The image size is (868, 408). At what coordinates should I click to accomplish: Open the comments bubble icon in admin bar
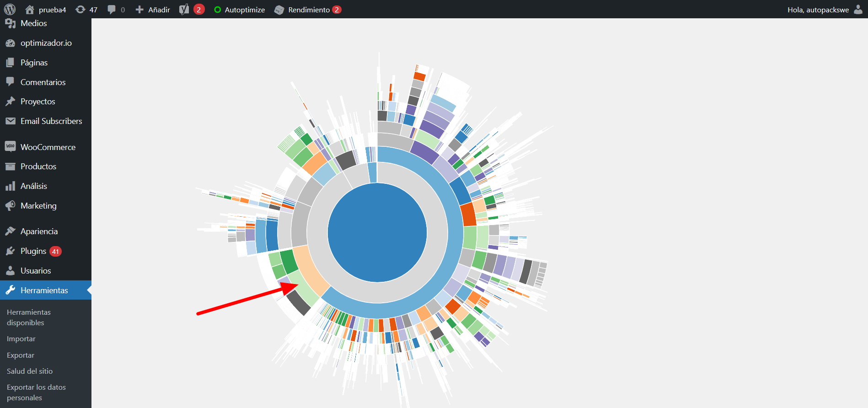pyautogui.click(x=111, y=10)
